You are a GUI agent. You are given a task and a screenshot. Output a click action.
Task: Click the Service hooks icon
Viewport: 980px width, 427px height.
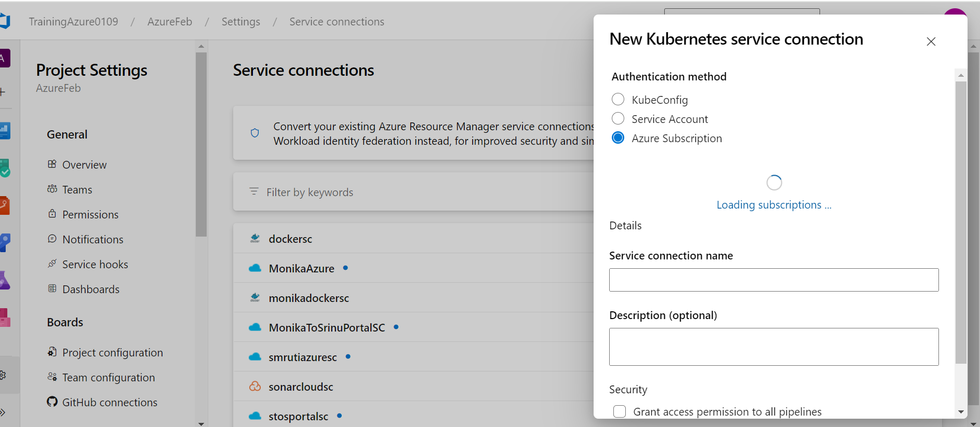tap(52, 264)
